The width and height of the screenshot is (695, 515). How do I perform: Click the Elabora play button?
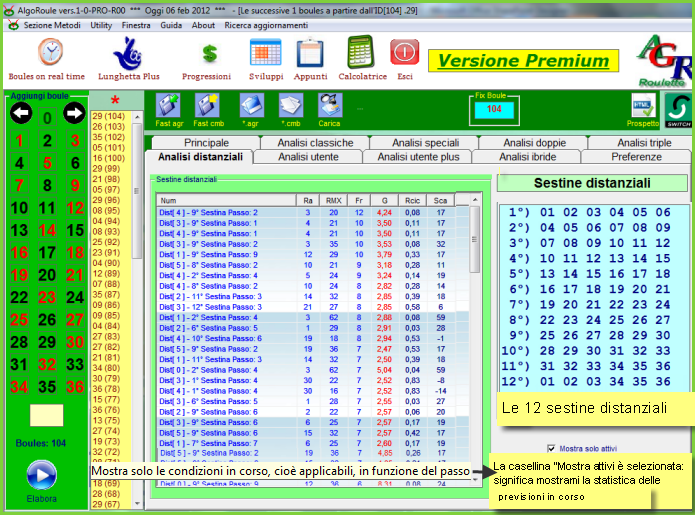point(41,475)
